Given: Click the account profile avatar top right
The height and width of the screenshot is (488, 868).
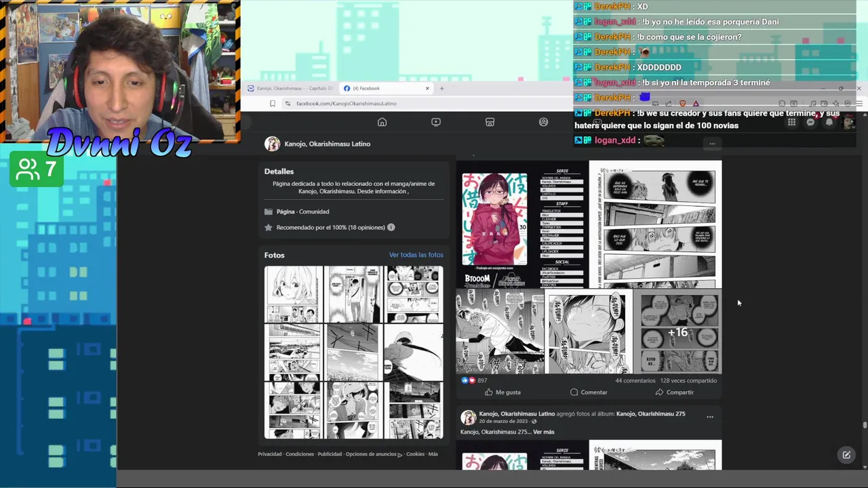Looking at the screenshot, I should tap(848, 122).
